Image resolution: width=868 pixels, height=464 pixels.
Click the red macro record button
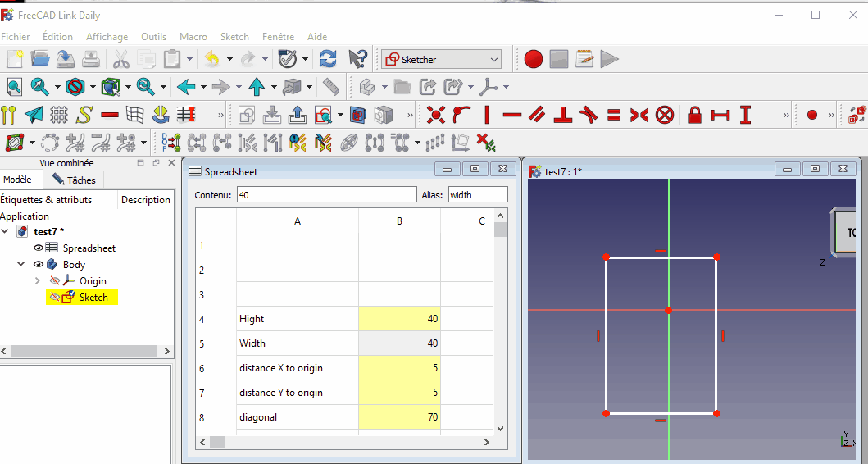[x=534, y=59]
